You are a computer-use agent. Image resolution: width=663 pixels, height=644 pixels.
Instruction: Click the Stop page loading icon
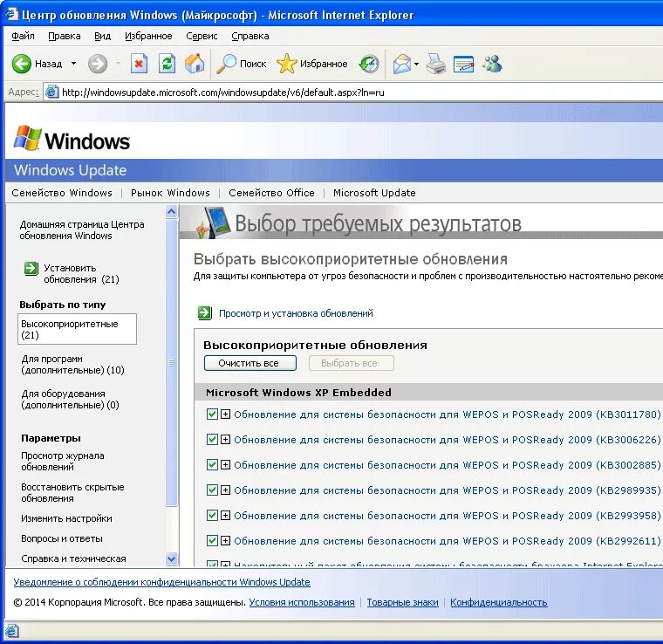pyautogui.click(x=139, y=64)
